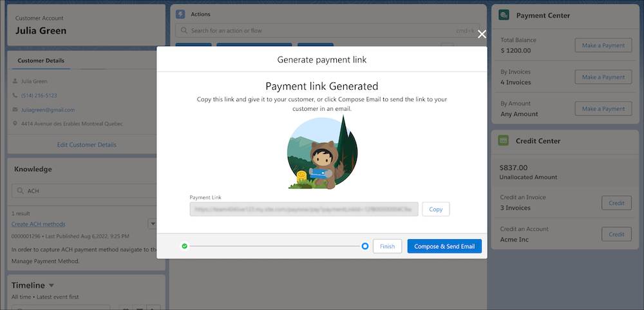The image size is (644, 310).
Task: Click the Payment link Generated heading
Action: pos(321,86)
